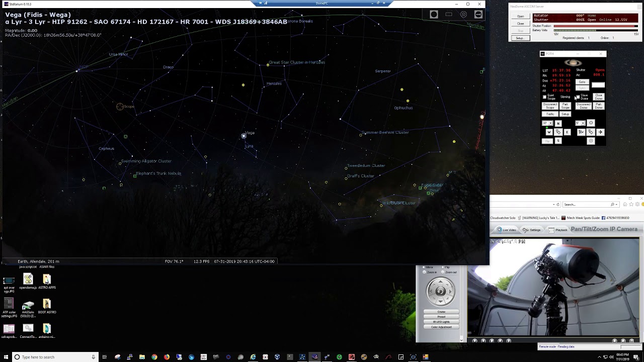Open POTH Setup button
This screenshot has height=362, width=644.
click(566, 114)
